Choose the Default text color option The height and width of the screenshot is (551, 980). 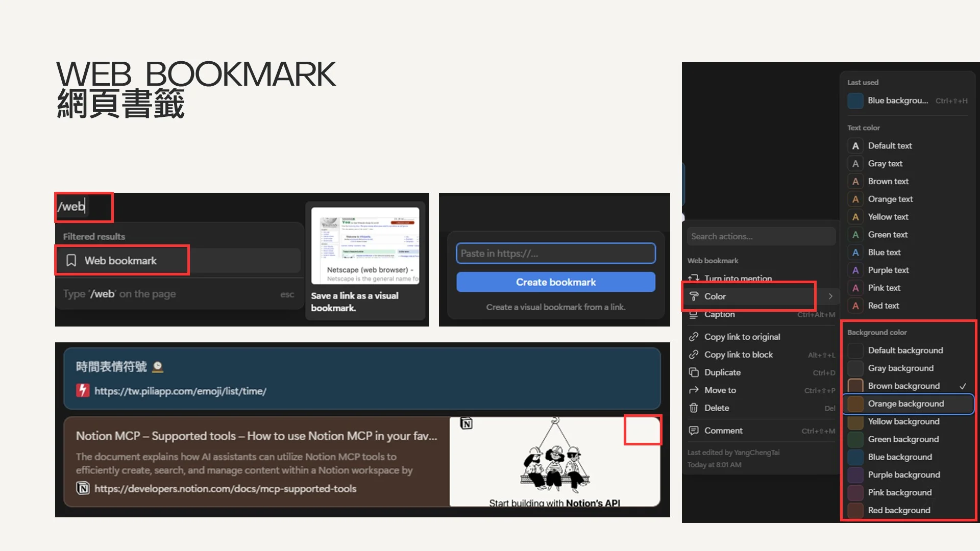click(890, 146)
